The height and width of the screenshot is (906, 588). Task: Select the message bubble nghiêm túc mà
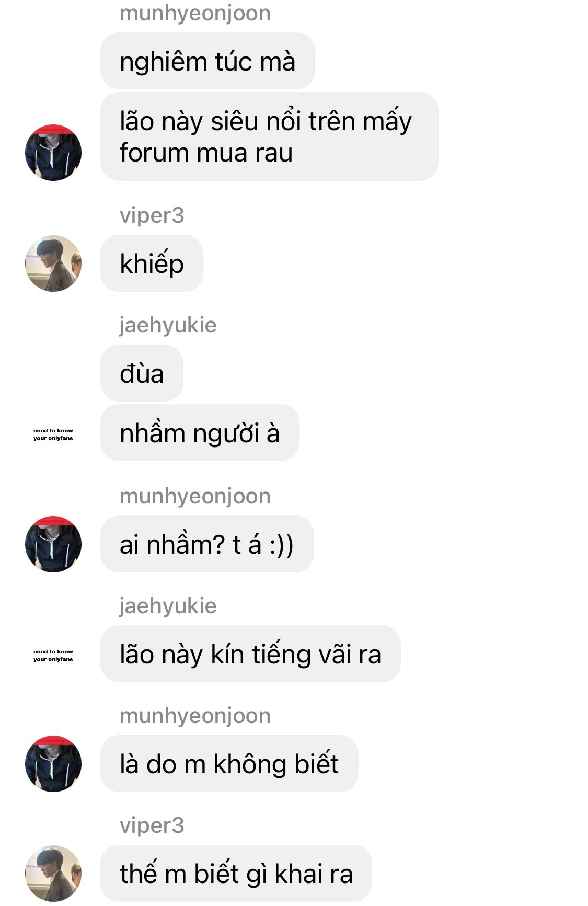[x=207, y=61]
